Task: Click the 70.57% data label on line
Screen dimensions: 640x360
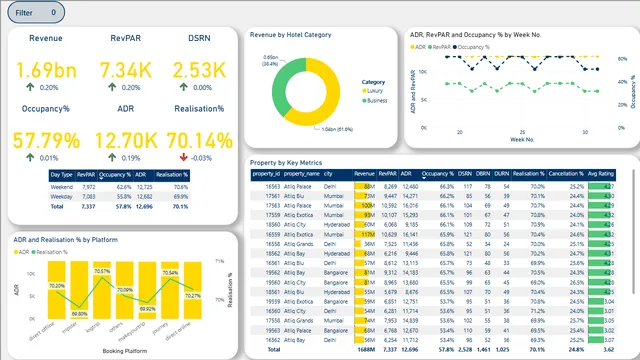Action: click(x=102, y=271)
